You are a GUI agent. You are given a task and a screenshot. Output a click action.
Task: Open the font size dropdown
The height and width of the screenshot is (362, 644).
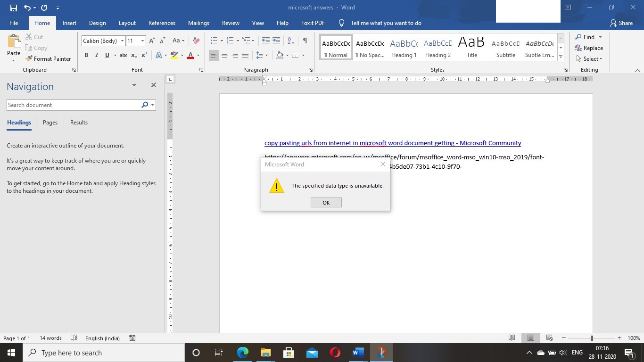click(142, 41)
